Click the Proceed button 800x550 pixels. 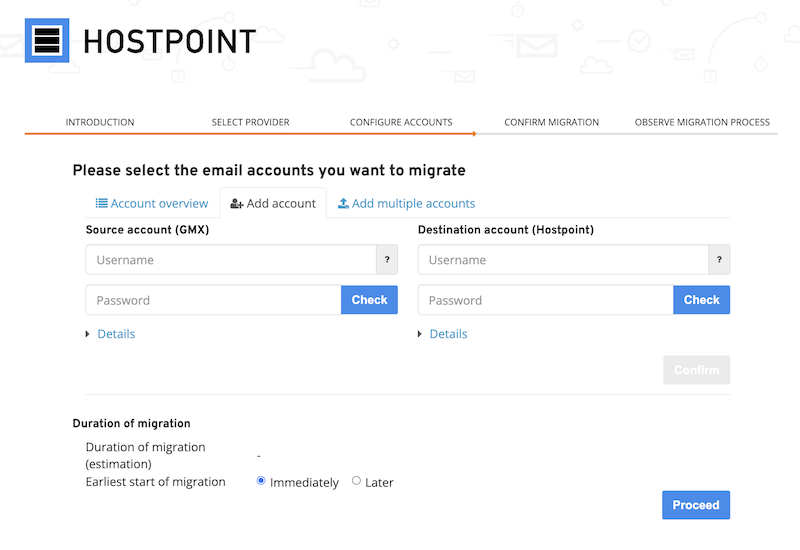click(x=696, y=505)
